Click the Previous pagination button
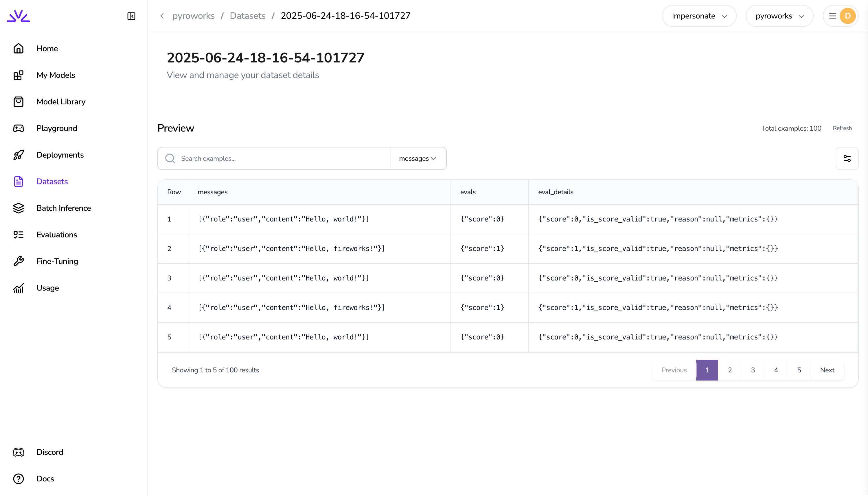 [x=674, y=370]
